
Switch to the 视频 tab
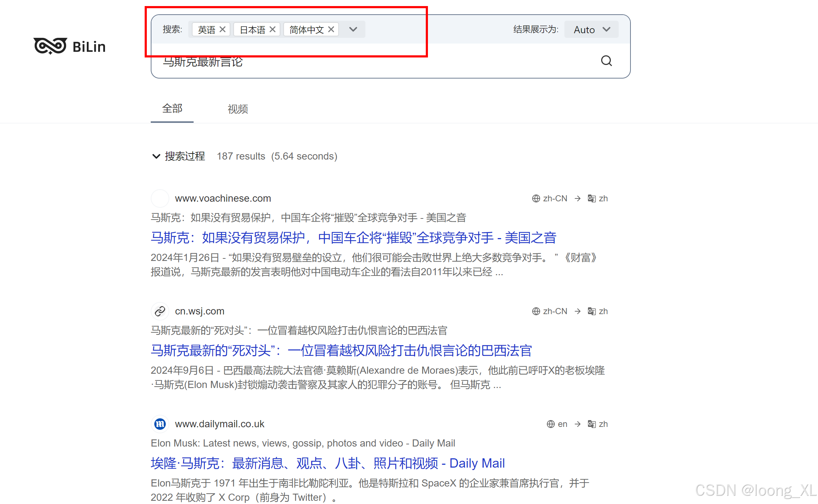(x=238, y=109)
